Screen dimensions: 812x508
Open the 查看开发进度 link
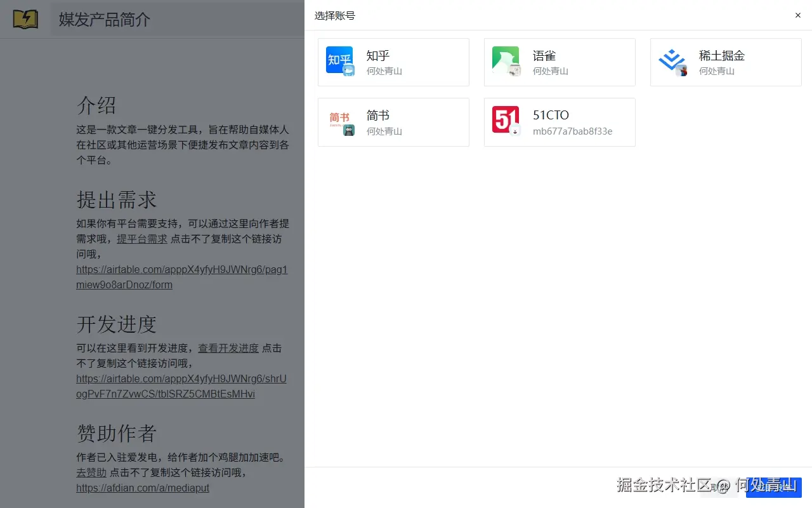(228, 348)
